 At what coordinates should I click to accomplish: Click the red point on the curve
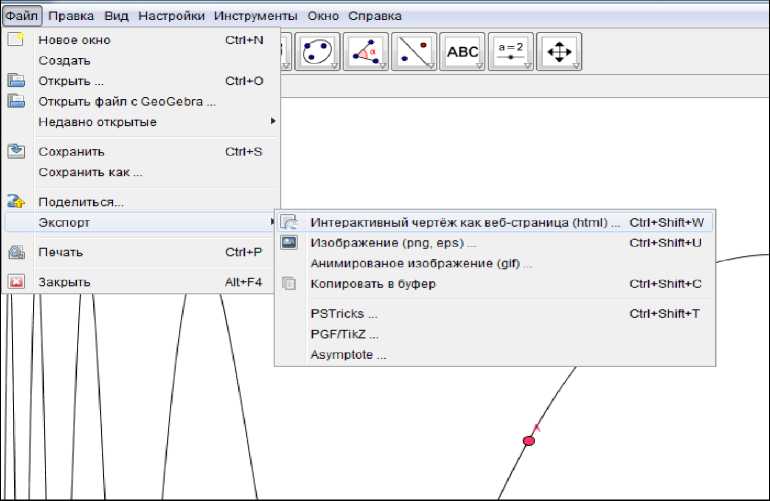tap(528, 441)
